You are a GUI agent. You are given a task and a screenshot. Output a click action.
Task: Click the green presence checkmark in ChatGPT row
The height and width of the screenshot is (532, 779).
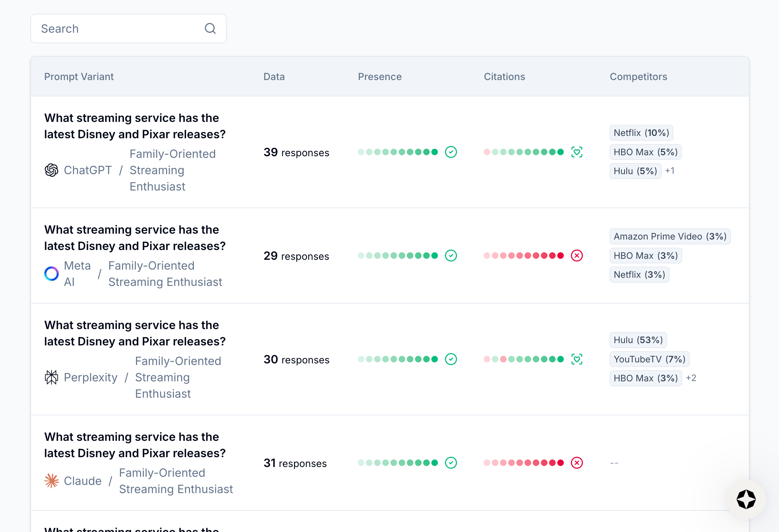(451, 152)
